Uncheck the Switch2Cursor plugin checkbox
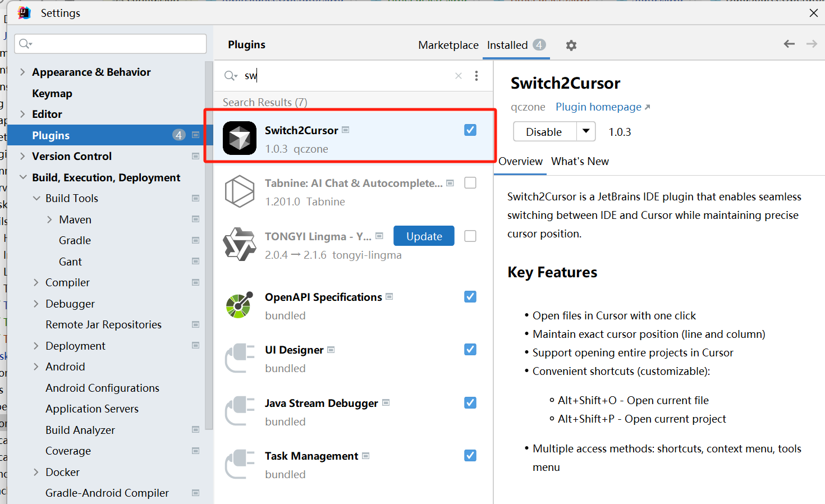 pos(470,130)
